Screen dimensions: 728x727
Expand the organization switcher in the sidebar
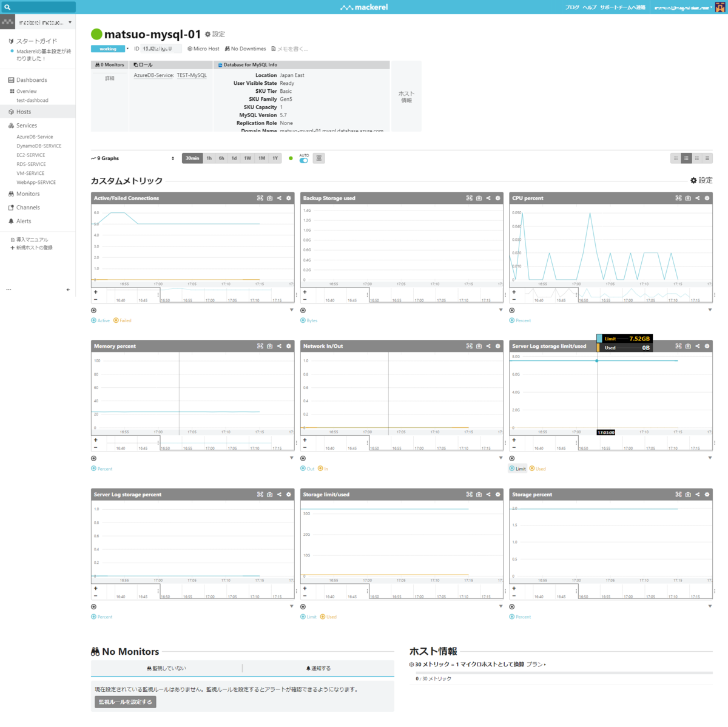[38, 22]
